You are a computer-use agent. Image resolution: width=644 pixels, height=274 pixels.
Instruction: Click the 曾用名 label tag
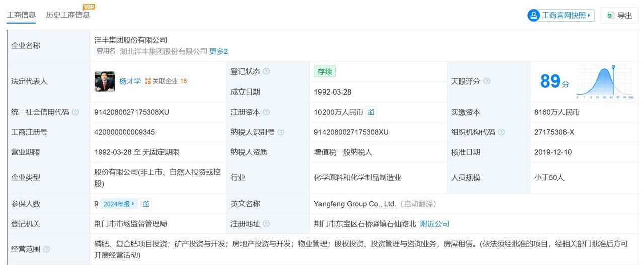click(106, 51)
